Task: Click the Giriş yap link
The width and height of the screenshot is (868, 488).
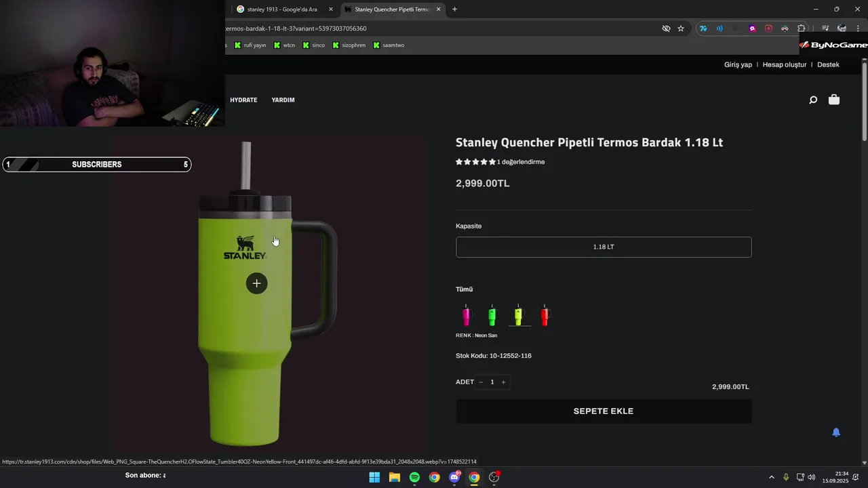Action: tap(738, 64)
